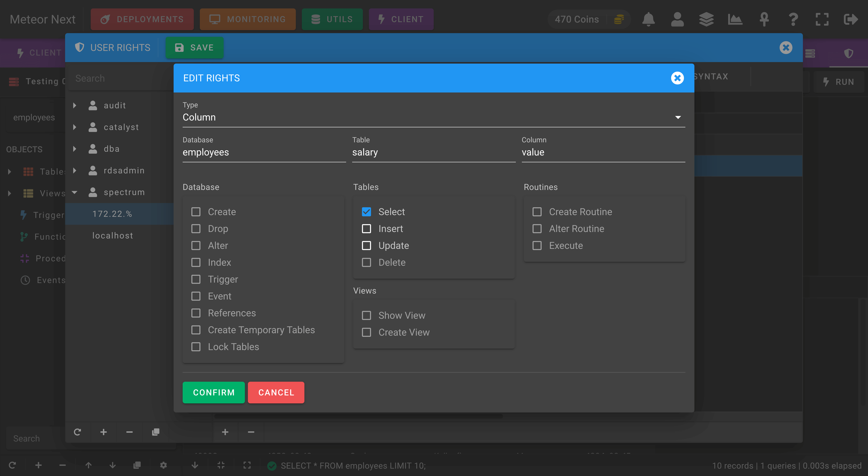868x476 pixels.
Task: Close the User Rights dialog
Action: click(x=786, y=47)
